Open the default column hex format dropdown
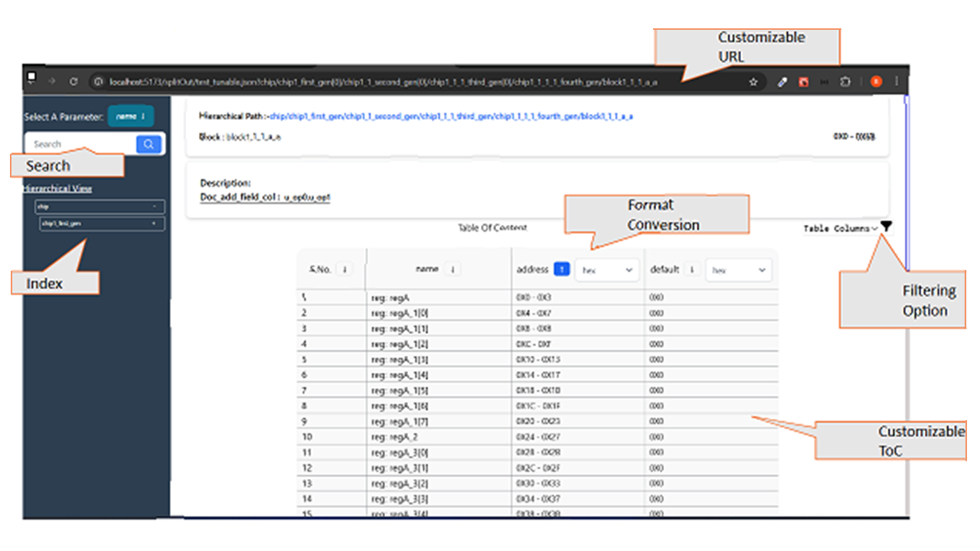980x551 pixels. (x=739, y=270)
